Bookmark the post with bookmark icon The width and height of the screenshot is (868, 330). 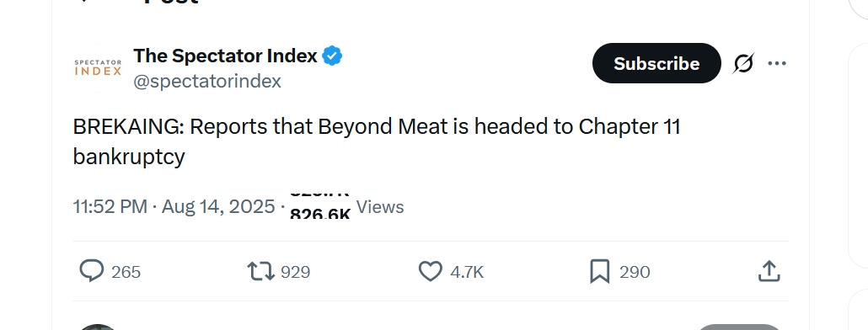pyautogui.click(x=599, y=271)
